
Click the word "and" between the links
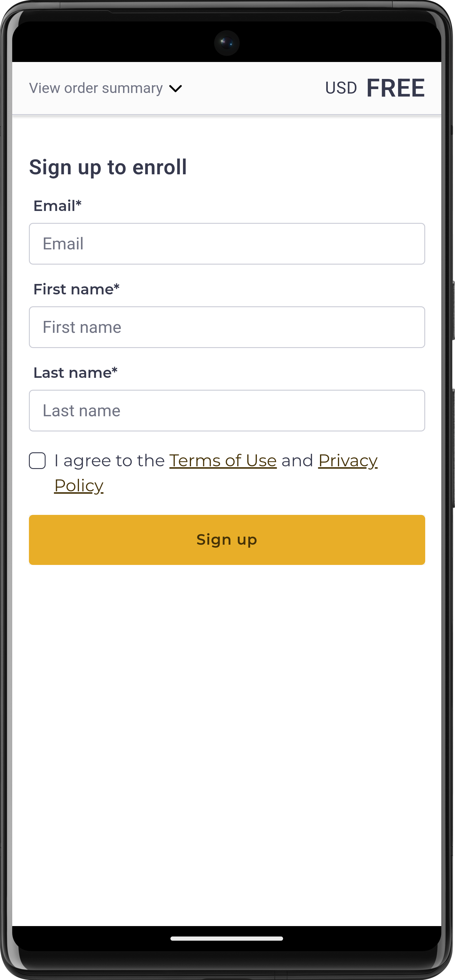point(297,460)
